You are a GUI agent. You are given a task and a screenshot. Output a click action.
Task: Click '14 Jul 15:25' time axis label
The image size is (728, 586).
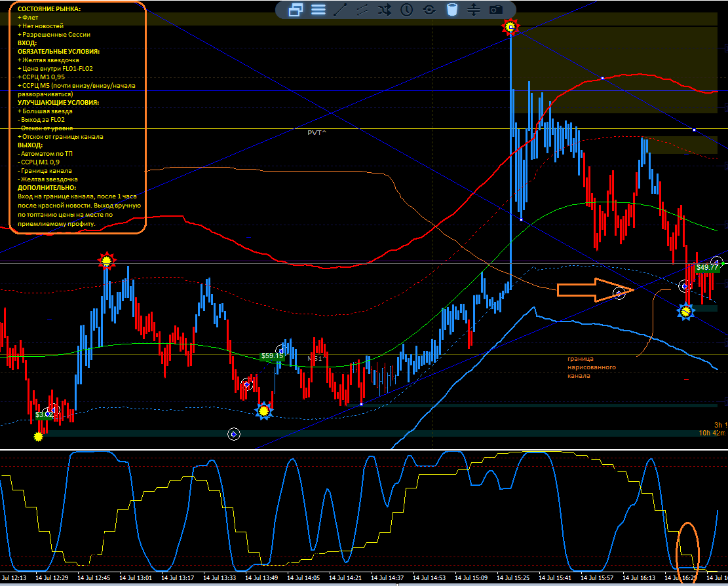tap(513, 577)
